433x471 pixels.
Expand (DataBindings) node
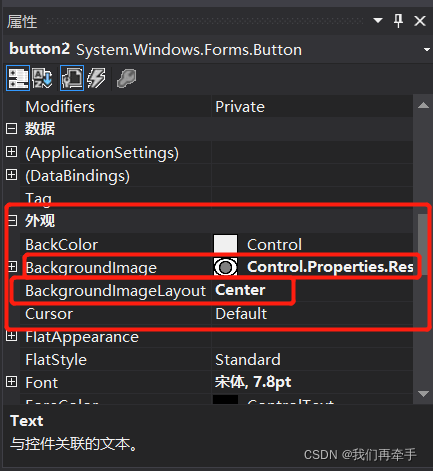click(11, 175)
